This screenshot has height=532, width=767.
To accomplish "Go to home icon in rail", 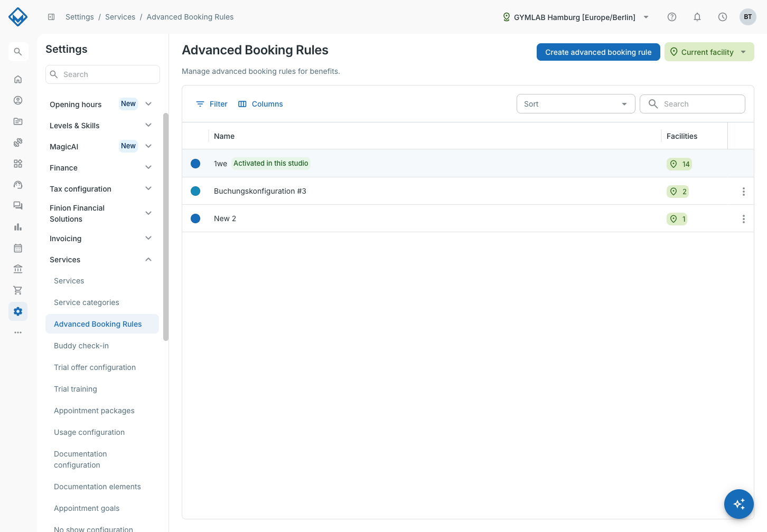I will [18, 79].
